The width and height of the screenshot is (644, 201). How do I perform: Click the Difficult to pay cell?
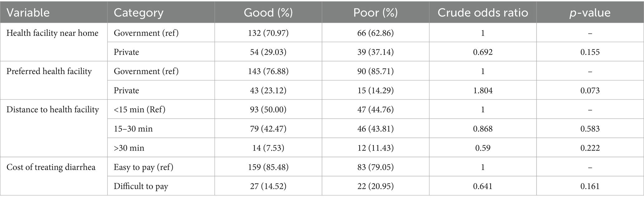(141, 186)
